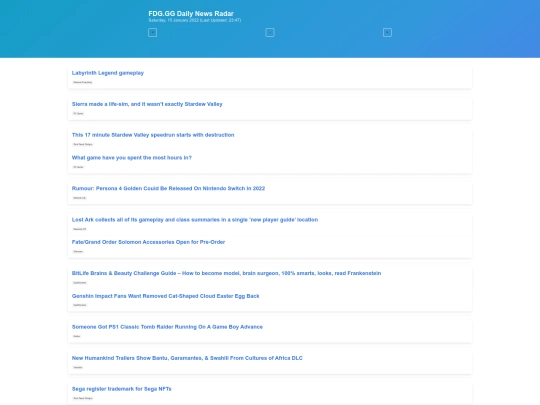The width and height of the screenshot is (540, 405).
Task: Open Sega register trademark for Sega NFTs
Action: point(122,389)
